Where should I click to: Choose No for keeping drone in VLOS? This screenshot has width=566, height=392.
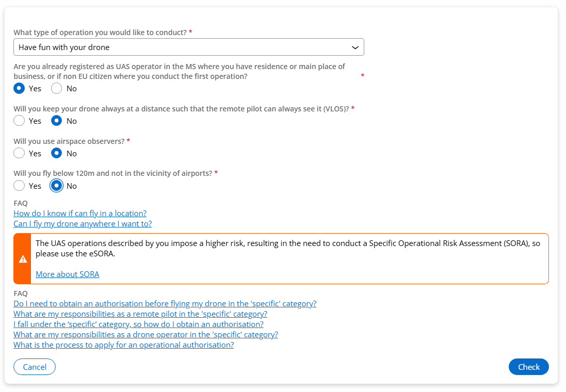(57, 121)
